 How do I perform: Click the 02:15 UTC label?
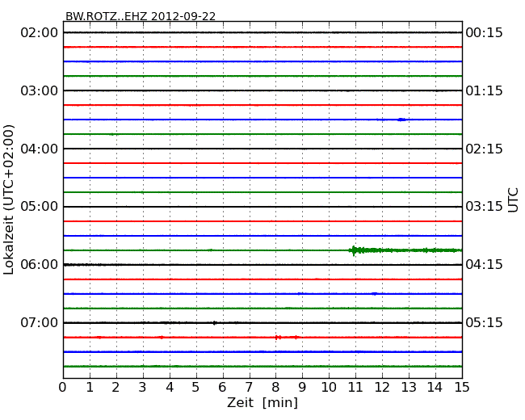pyautogui.click(x=484, y=149)
